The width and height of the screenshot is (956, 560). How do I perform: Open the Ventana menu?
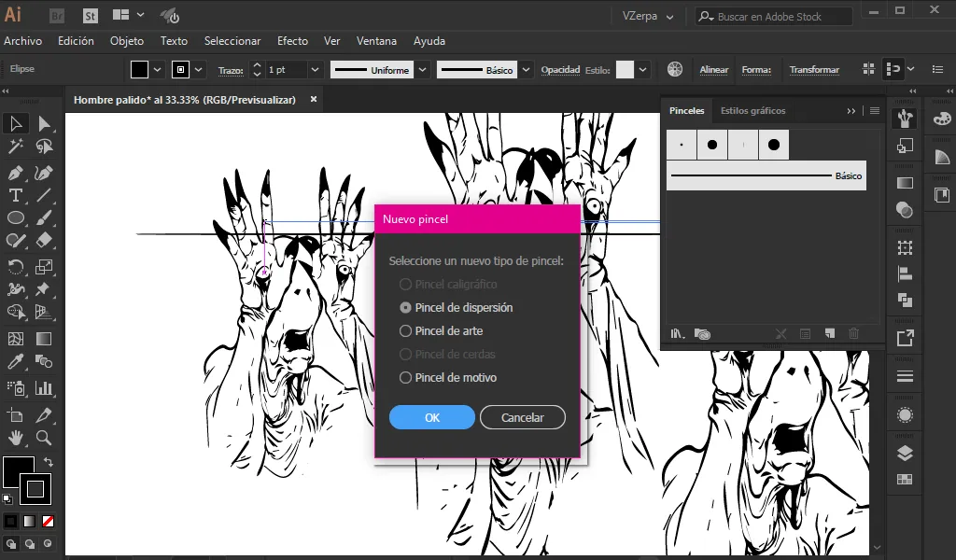tap(376, 41)
